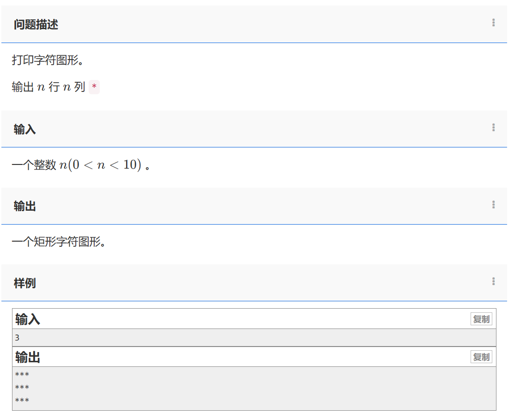Screen dimensions: 508x420
Task: Click the 输出 section heading above 一个矩形字符图形
Action: (25, 207)
